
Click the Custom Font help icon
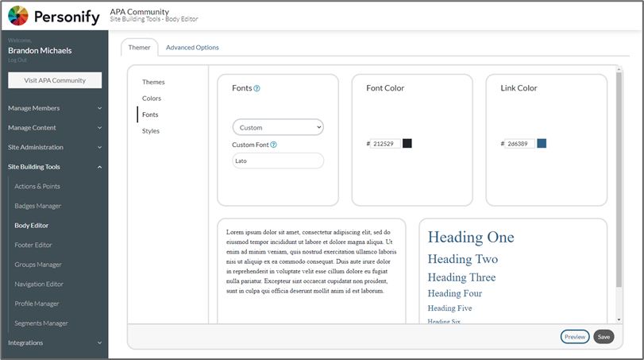273,145
